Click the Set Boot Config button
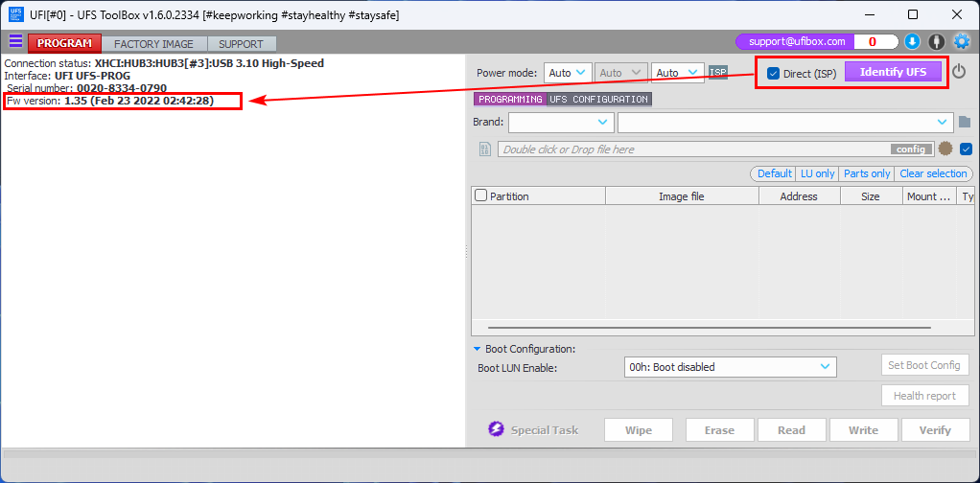The height and width of the screenshot is (483, 980). 924,365
